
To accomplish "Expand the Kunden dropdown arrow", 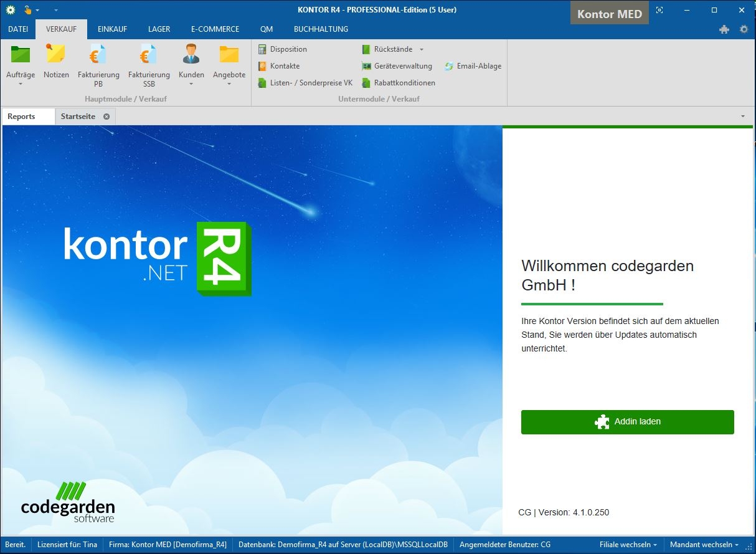I will point(191,84).
